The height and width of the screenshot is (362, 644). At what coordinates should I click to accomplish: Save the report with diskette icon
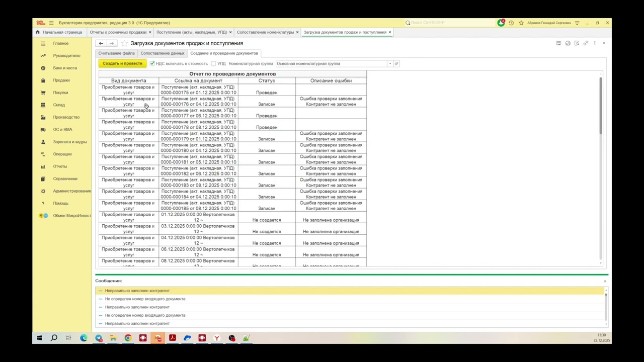558,43
